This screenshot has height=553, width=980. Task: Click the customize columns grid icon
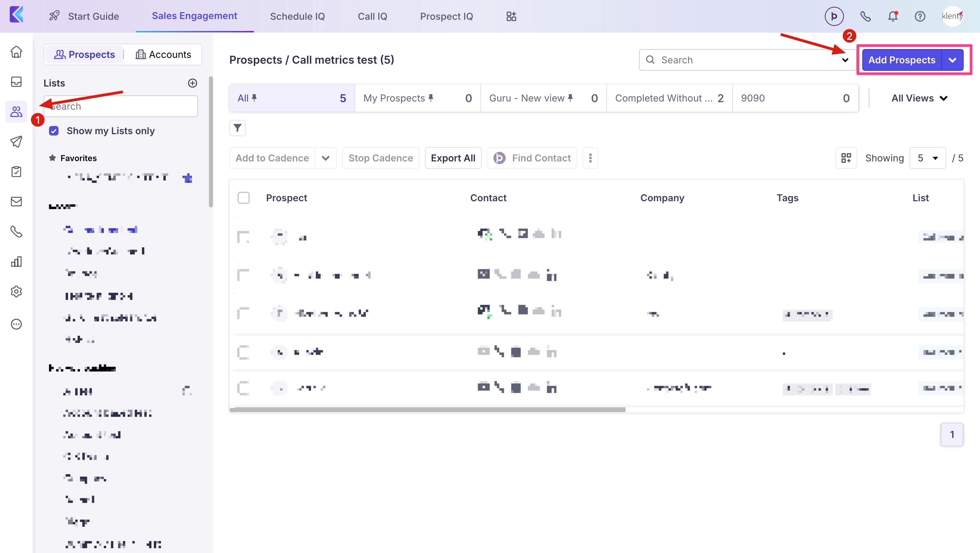(846, 158)
